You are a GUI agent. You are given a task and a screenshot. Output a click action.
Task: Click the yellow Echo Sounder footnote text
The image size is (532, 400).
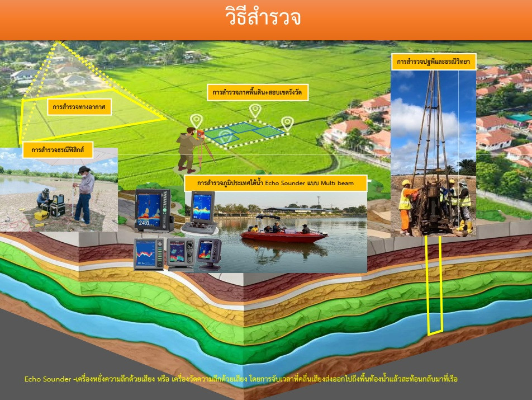pos(241,379)
